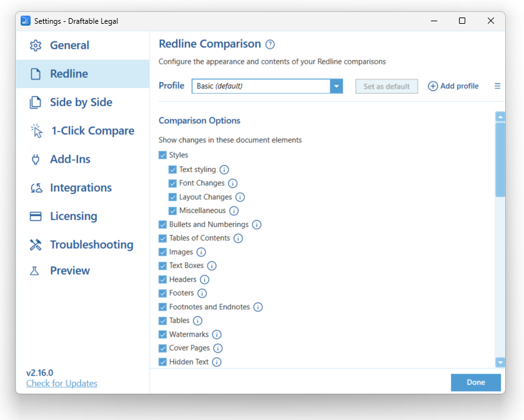Show info for Font Changes
This screenshot has height=420, width=524.
click(232, 184)
